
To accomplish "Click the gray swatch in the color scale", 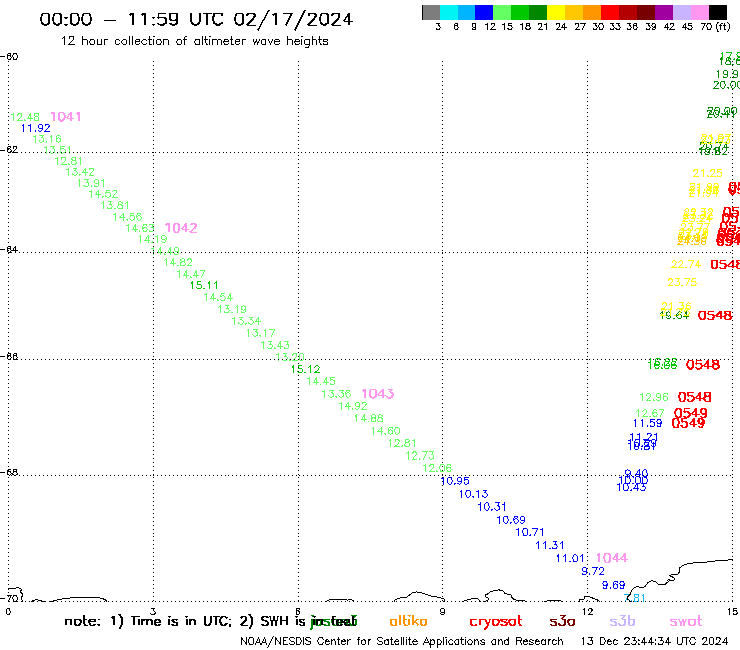I will point(431,12).
